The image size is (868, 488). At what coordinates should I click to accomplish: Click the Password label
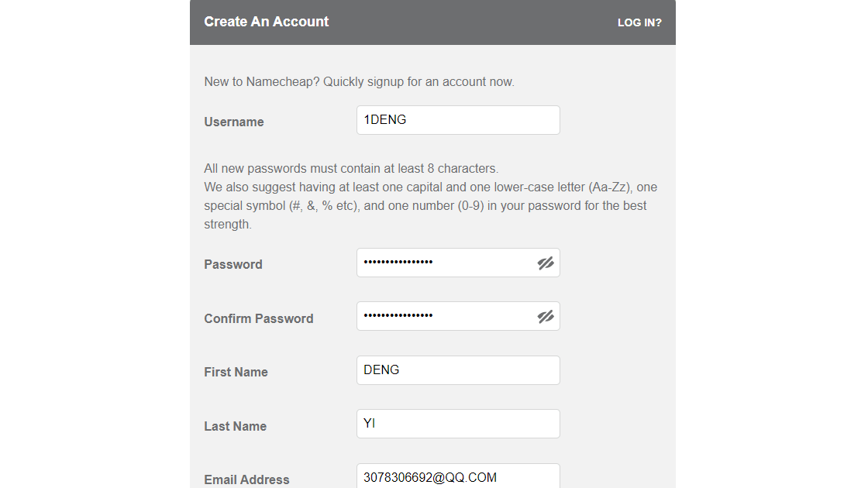232,264
